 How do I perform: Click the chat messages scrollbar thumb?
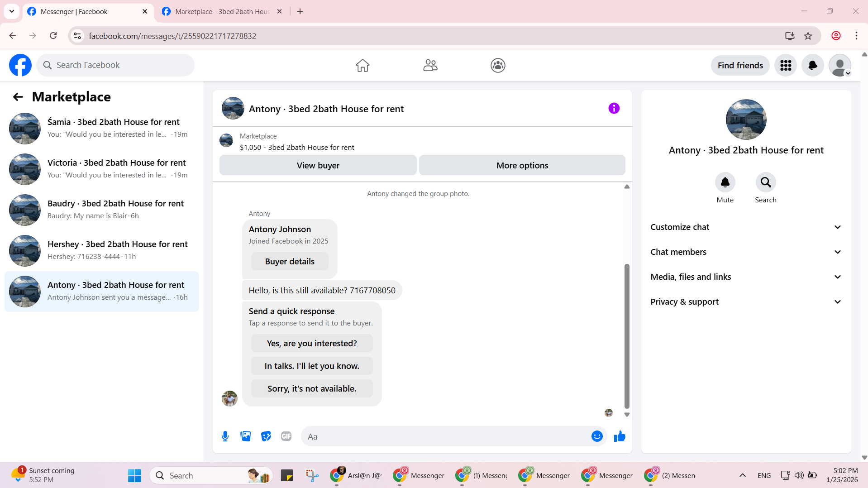[x=627, y=336]
